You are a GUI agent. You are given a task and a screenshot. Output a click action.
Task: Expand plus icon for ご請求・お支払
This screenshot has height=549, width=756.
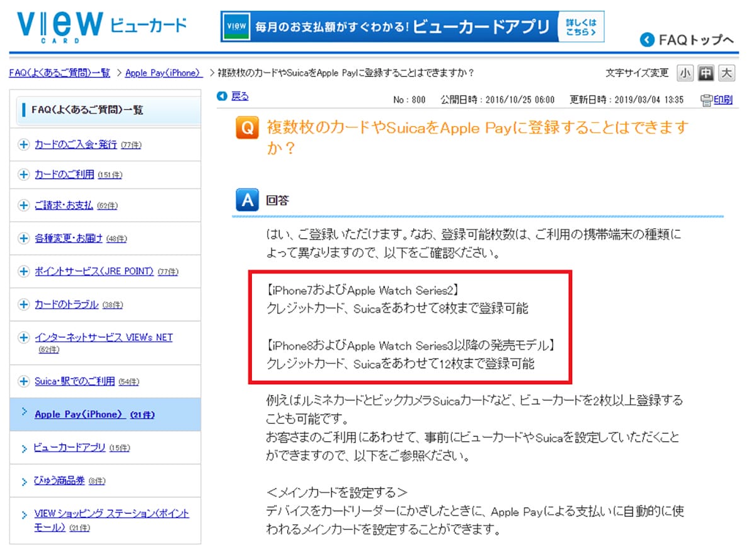coord(24,205)
